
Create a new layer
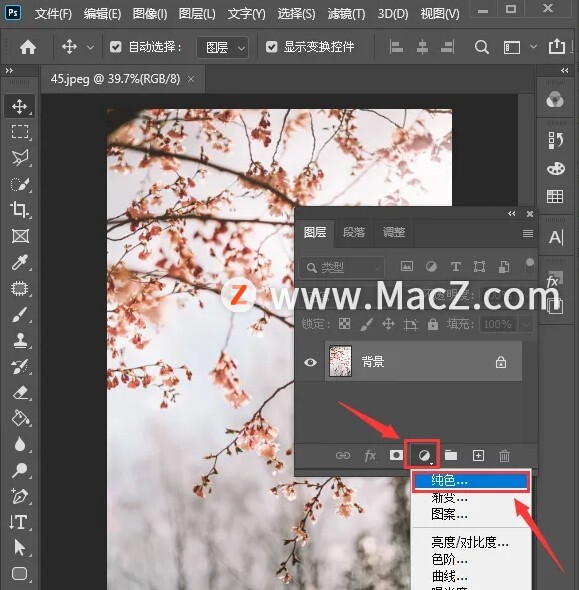[x=478, y=456]
